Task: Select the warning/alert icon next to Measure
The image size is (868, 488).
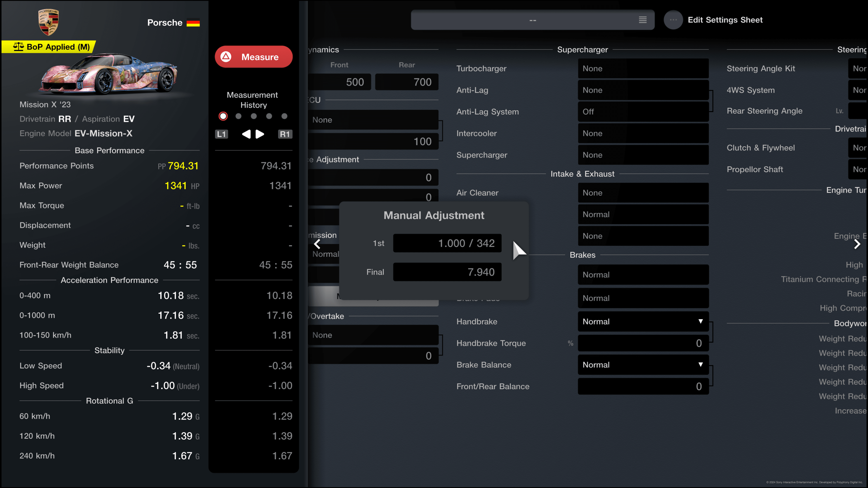Action: [x=227, y=57]
